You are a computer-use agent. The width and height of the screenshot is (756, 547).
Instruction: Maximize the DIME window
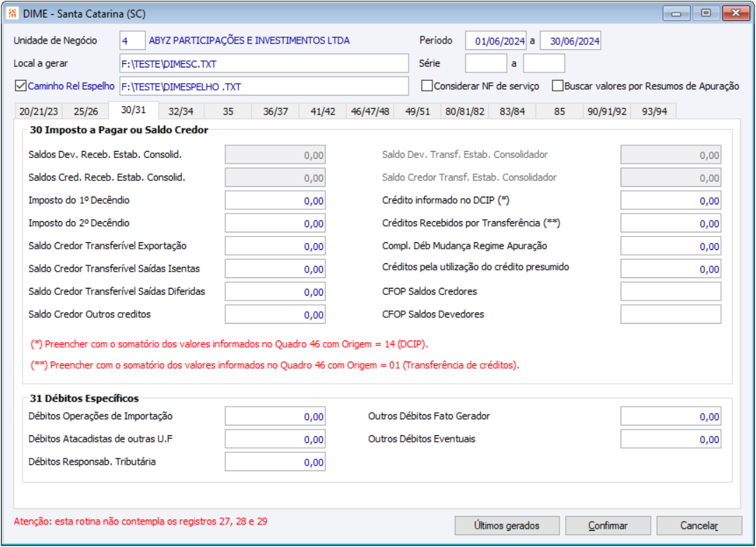(x=706, y=13)
